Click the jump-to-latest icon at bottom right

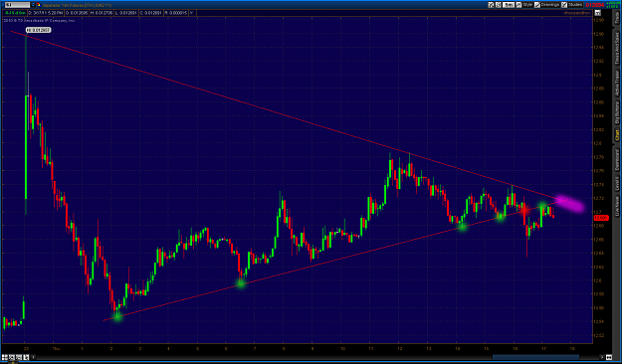click(x=609, y=357)
